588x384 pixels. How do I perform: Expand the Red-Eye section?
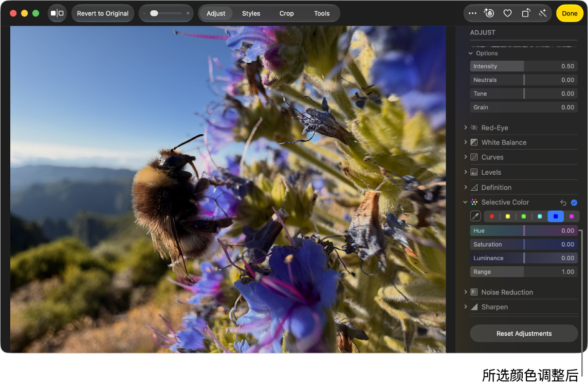[465, 127]
